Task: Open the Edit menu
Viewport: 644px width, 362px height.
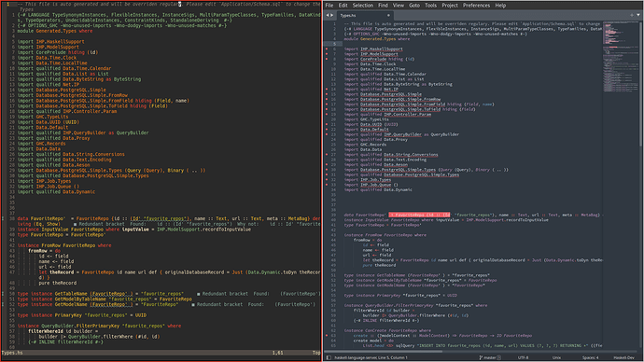Action: tap(343, 6)
